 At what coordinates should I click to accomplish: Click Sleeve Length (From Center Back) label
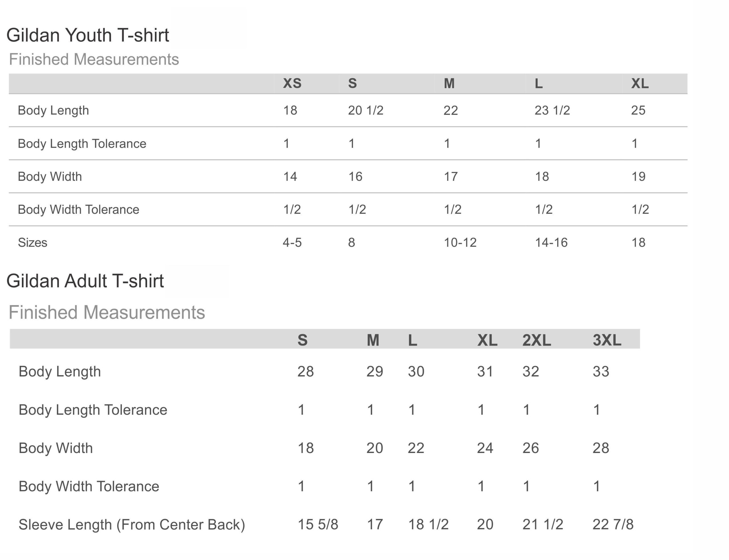pos(132,525)
